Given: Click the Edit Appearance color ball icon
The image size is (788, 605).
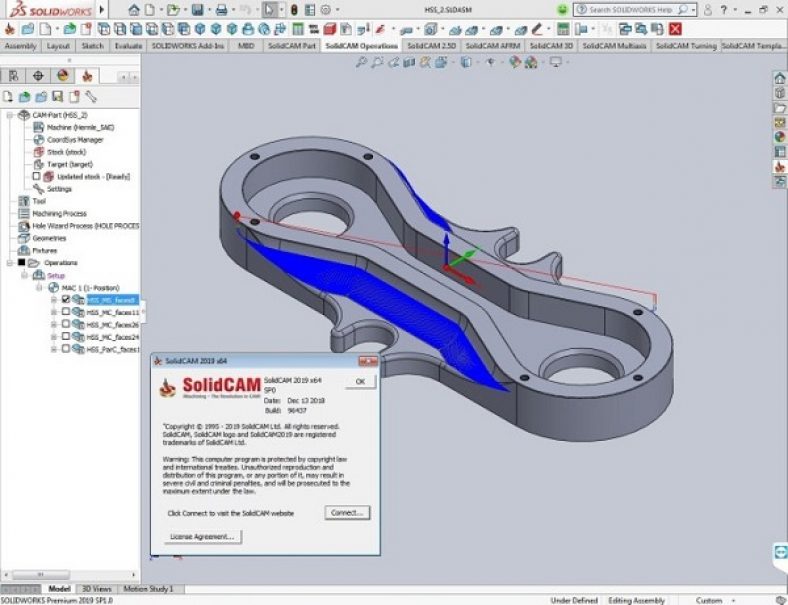Looking at the screenshot, I should (515, 62).
